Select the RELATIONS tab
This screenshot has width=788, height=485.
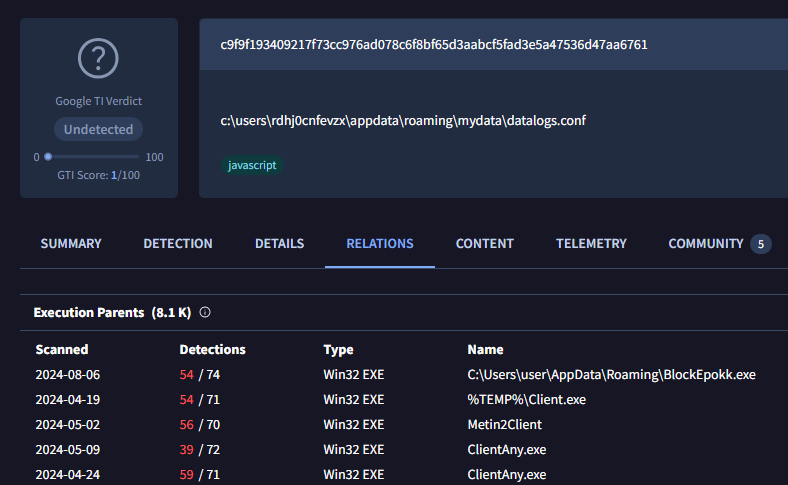click(380, 244)
